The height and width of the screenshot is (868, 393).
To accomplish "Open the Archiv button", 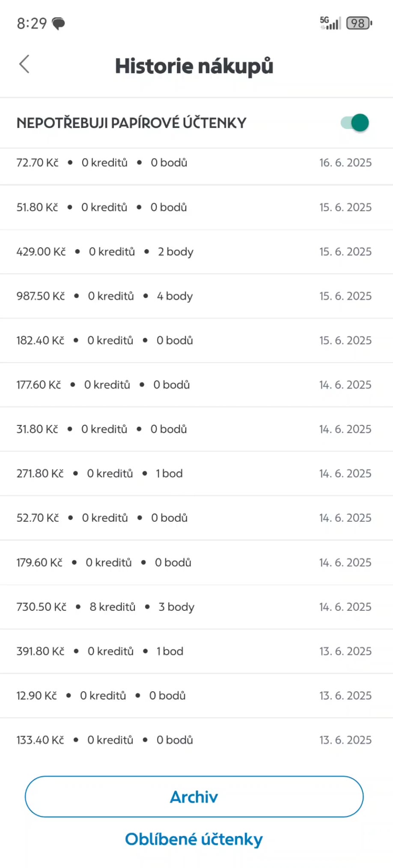I will point(194,797).
